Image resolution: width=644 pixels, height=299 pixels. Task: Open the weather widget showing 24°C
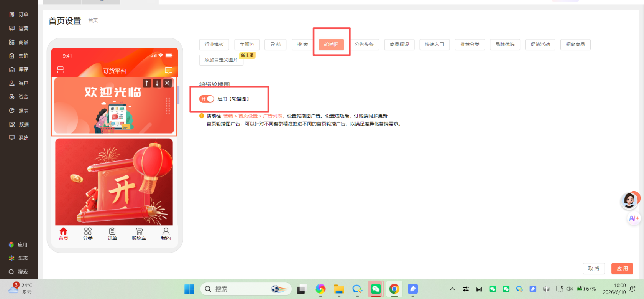click(x=20, y=289)
